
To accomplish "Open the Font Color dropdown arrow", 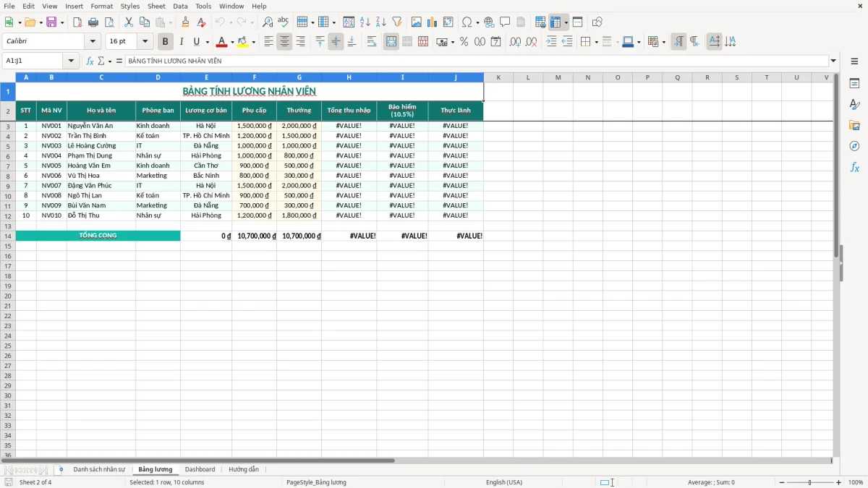I will (232, 42).
